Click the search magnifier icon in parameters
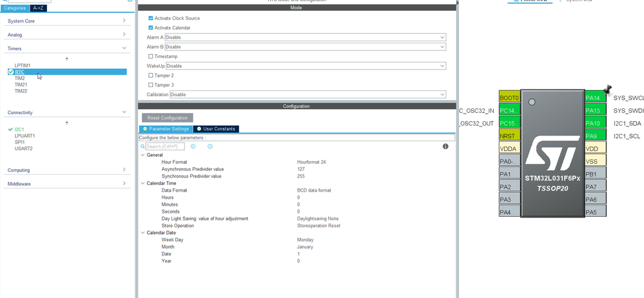Screen dimensions: 644x298 [142, 146]
